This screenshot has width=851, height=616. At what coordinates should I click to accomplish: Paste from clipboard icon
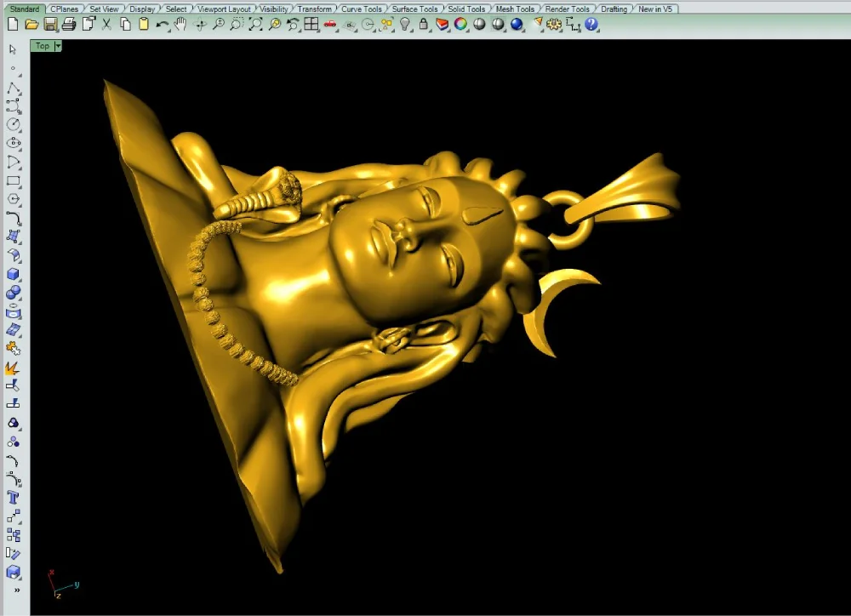point(144,24)
